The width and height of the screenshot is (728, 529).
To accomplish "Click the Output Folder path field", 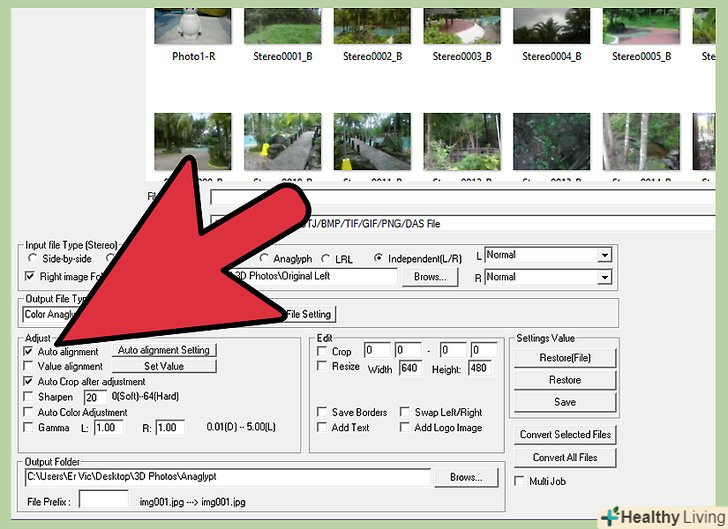I will (228, 477).
